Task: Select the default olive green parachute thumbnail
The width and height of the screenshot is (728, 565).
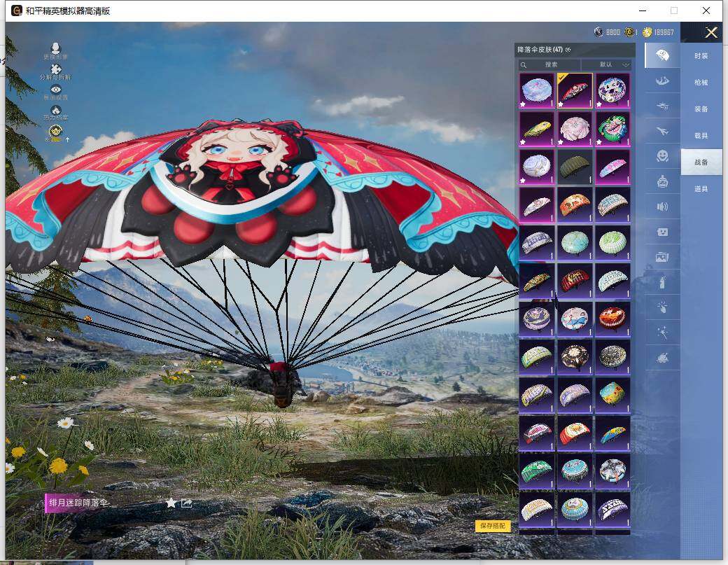Action: 575,167
